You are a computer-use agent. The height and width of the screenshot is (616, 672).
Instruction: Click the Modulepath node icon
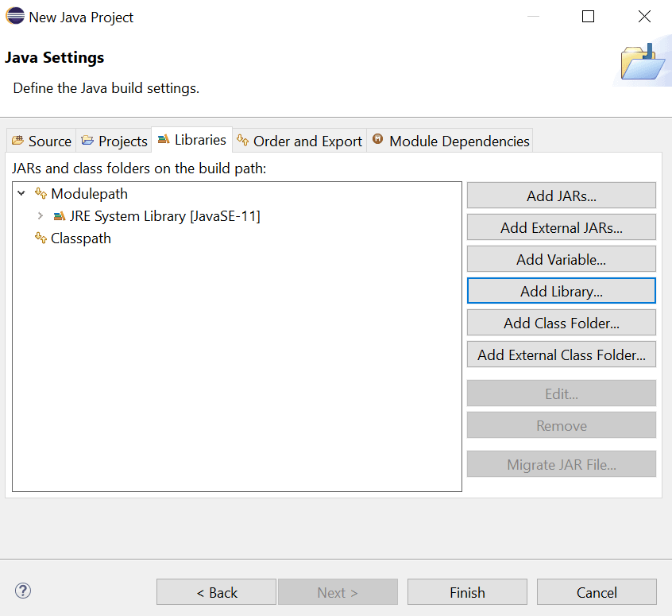[41, 194]
